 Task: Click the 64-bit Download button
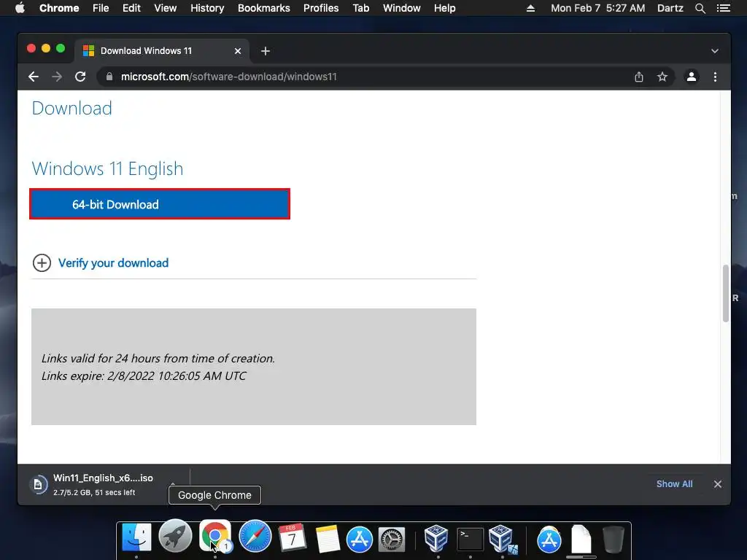point(160,204)
